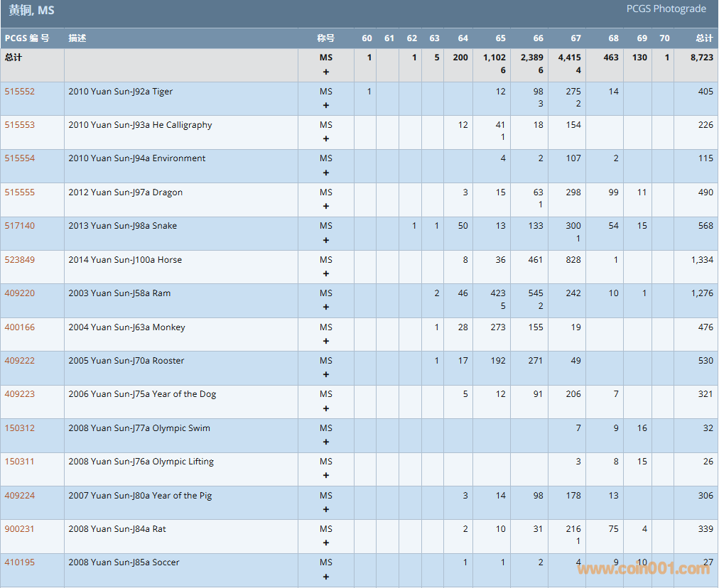The width and height of the screenshot is (719, 588).
Task: Click the PCGS 编号 column header
Action: 27,38
